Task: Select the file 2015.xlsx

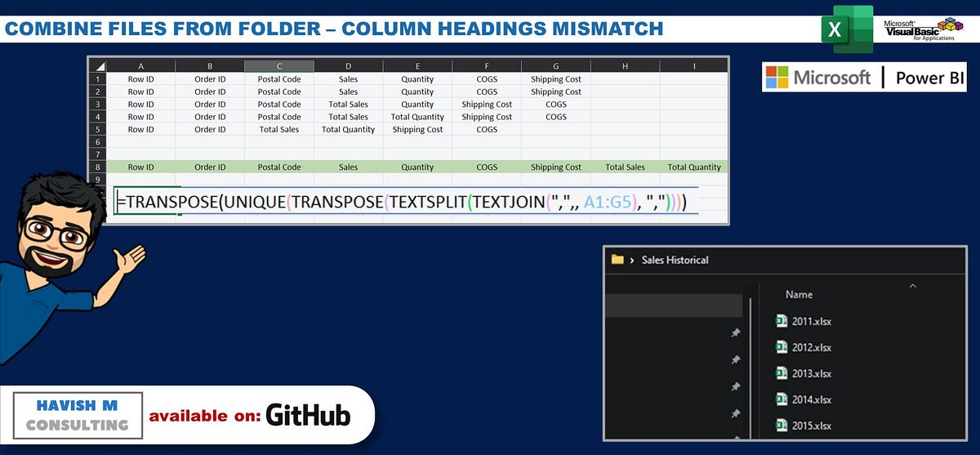Action: [x=812, y=426]
